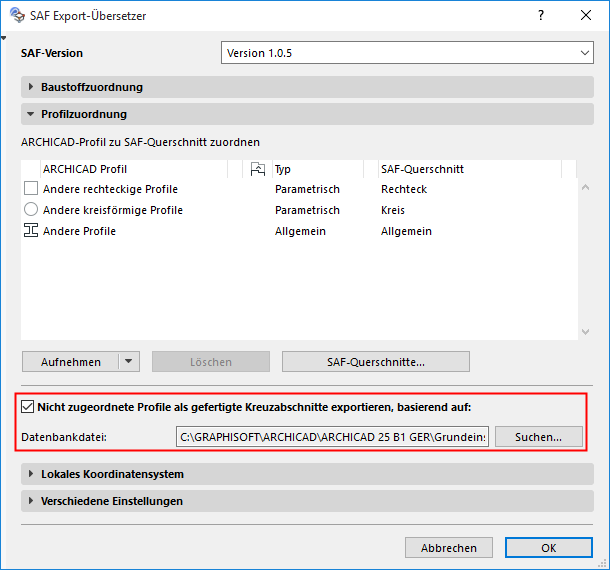The width and height of the screenshot is (610, 570).
Task: Click the SAF Export-Übersetzer title icon
Action: (17, 15)
